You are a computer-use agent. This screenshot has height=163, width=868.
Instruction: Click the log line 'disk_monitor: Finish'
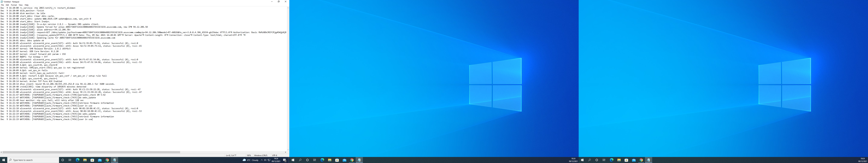(x=22, y=10)
